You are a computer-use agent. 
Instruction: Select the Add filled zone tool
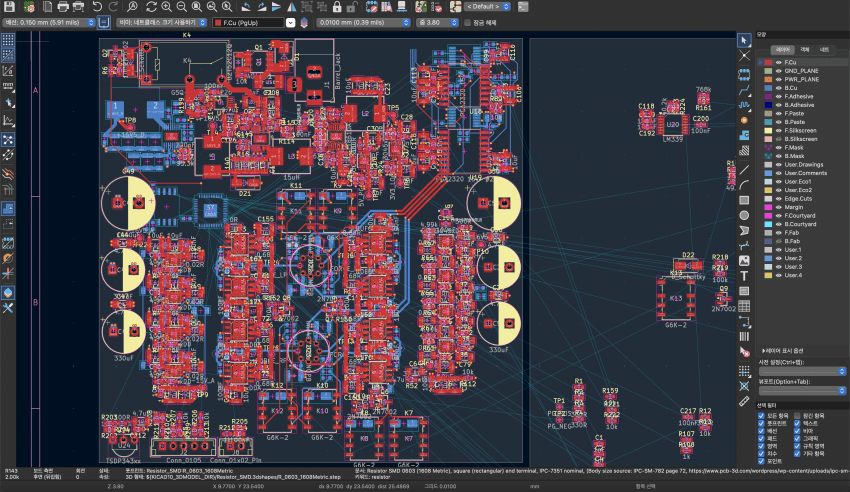click(x=744, y=135)
